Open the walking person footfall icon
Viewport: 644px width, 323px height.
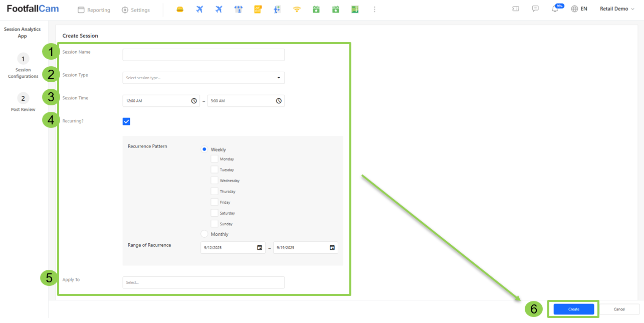coord(277,10)
